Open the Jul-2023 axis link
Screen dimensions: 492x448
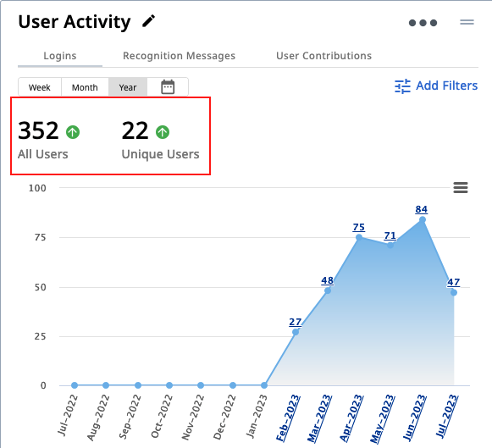(x=447, y=417)
